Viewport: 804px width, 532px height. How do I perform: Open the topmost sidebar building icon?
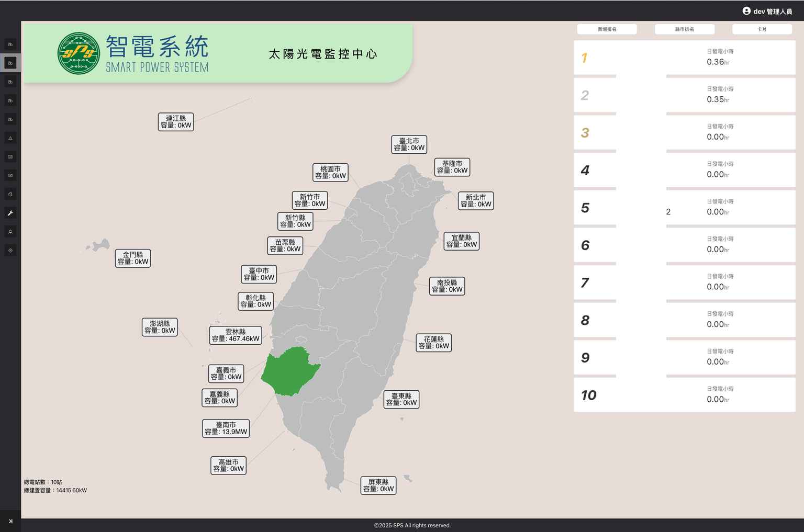coord(10,44)
